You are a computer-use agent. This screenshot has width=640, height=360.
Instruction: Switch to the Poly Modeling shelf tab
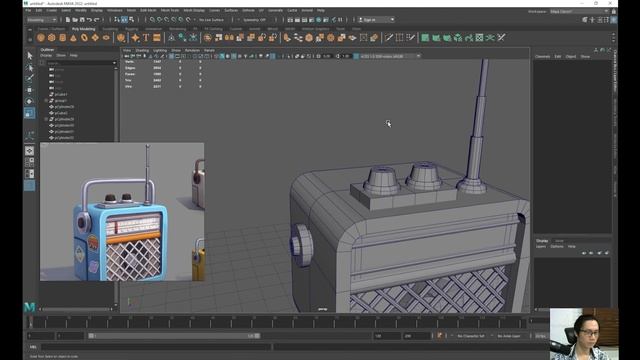pyautogui.click(x=83, y=29)
